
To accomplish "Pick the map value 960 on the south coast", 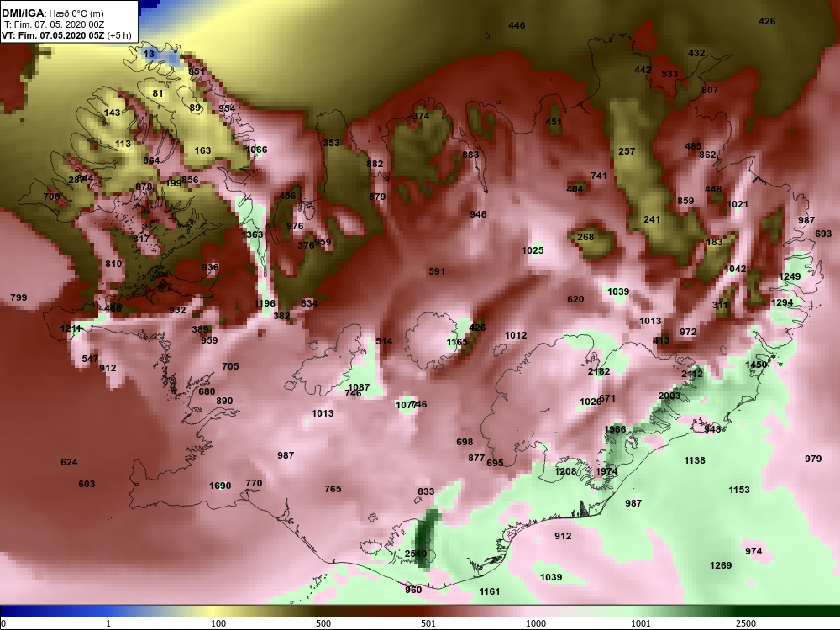I will pos(413,590).
